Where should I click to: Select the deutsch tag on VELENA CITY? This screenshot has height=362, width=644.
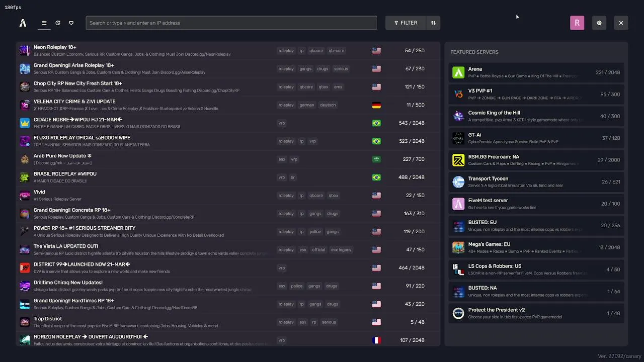pos(328,105)
